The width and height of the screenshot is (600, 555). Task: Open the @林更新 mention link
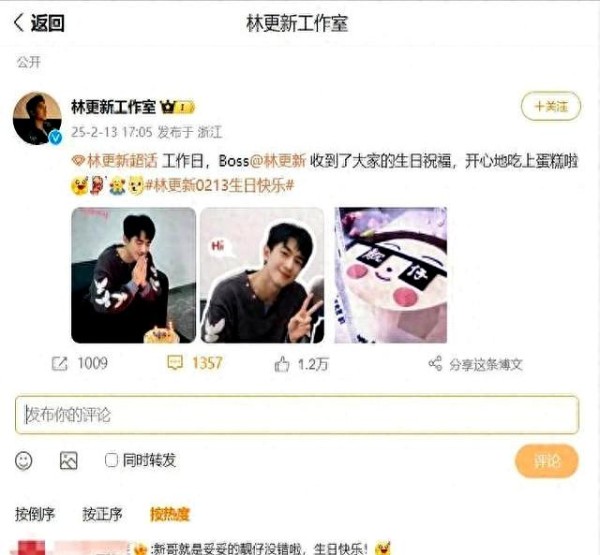278,161
